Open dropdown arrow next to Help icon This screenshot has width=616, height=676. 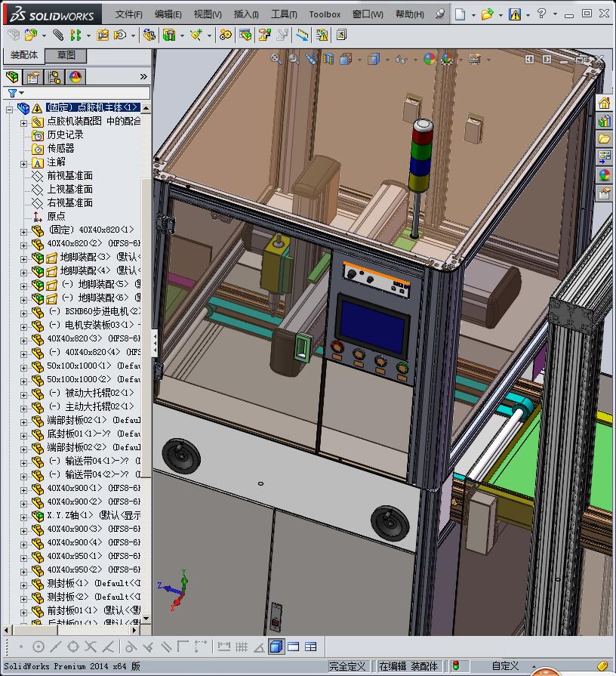pos(555,14)
